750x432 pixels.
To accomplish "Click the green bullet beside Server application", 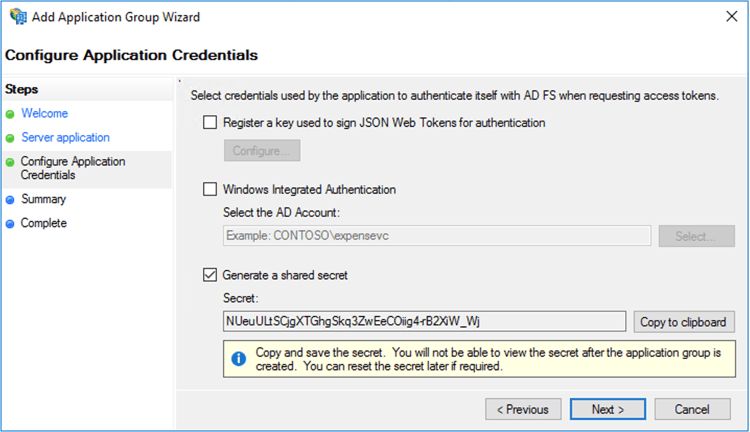I will tap(10, 138).
